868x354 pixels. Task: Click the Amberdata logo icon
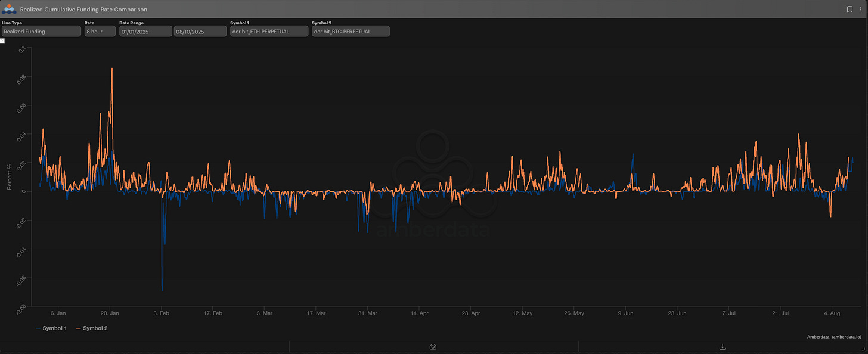coord(8,9)
